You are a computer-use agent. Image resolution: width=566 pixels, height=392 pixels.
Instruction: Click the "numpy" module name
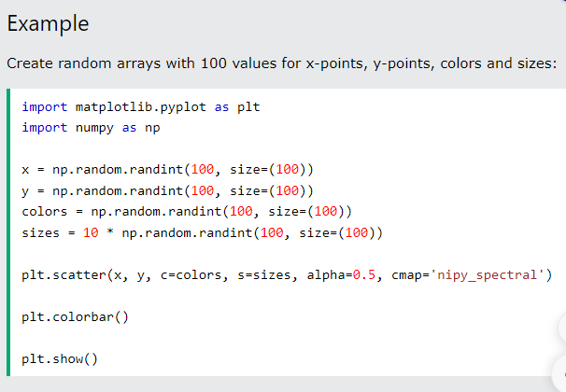click(x=94, y=127)
